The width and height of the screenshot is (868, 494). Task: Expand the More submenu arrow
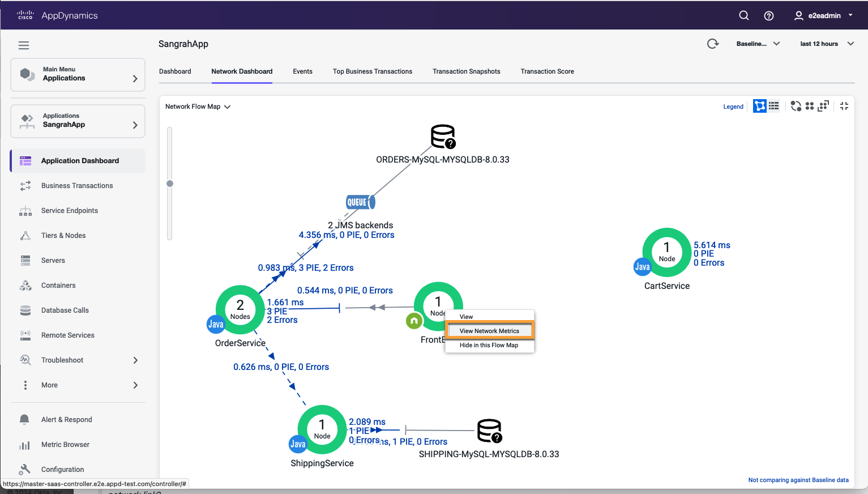click(135, 385)
